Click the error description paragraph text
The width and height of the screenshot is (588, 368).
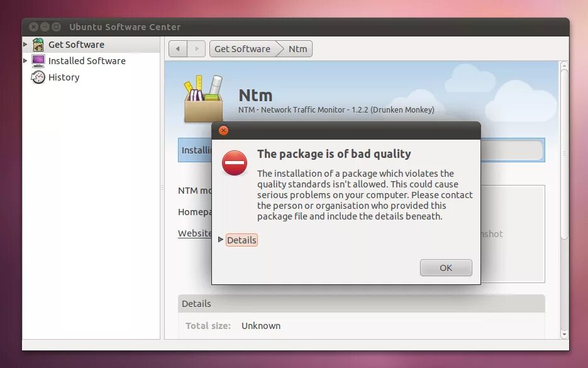pos(365,194)
